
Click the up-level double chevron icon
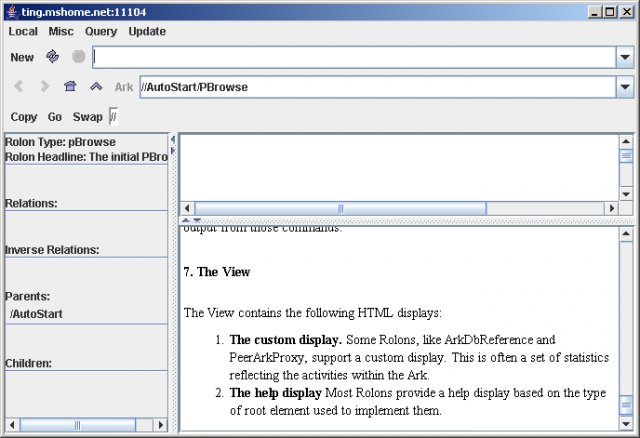(96, 87)
